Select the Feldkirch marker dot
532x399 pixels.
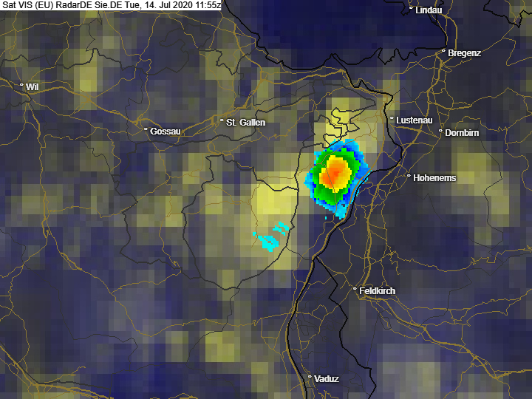pos(355,290)
